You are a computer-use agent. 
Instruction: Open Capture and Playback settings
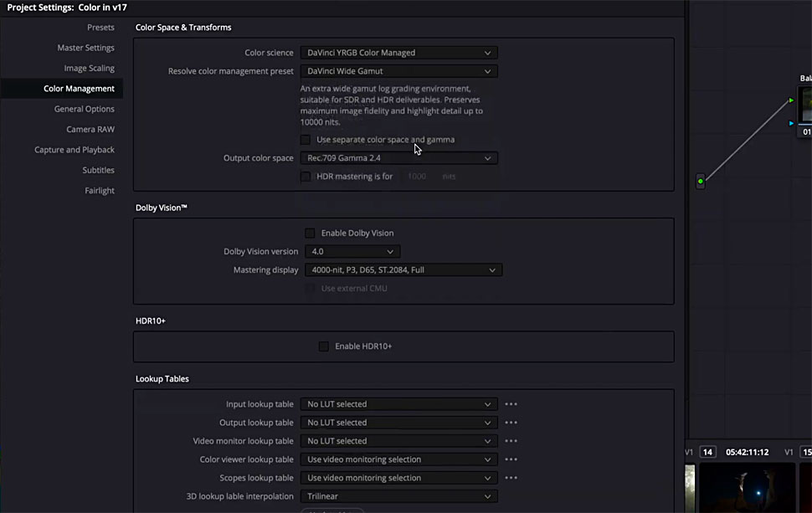coord(74,150)
